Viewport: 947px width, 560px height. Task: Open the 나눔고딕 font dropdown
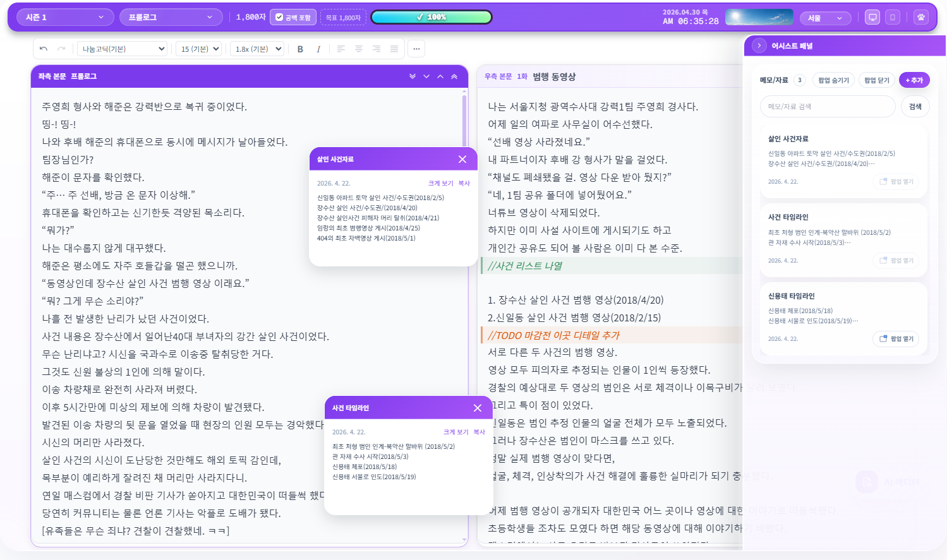click(122, 49)
